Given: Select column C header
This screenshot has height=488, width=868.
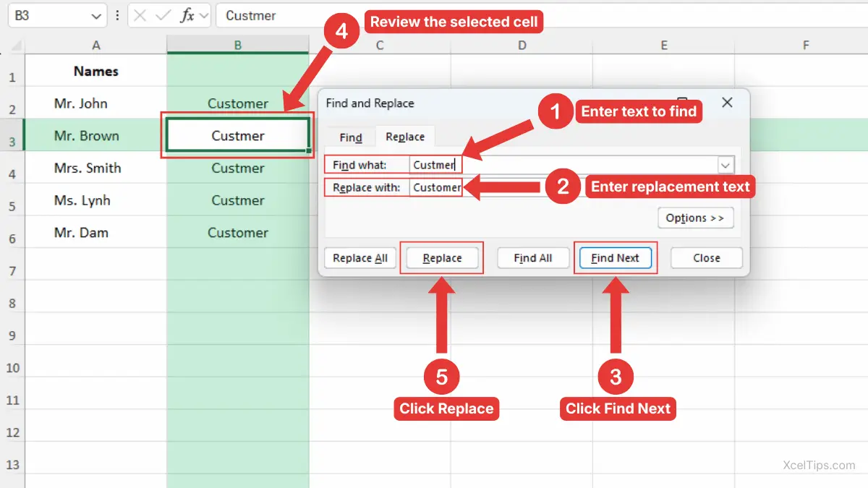Looking at the screenshot, I should (x=380, y=46).
